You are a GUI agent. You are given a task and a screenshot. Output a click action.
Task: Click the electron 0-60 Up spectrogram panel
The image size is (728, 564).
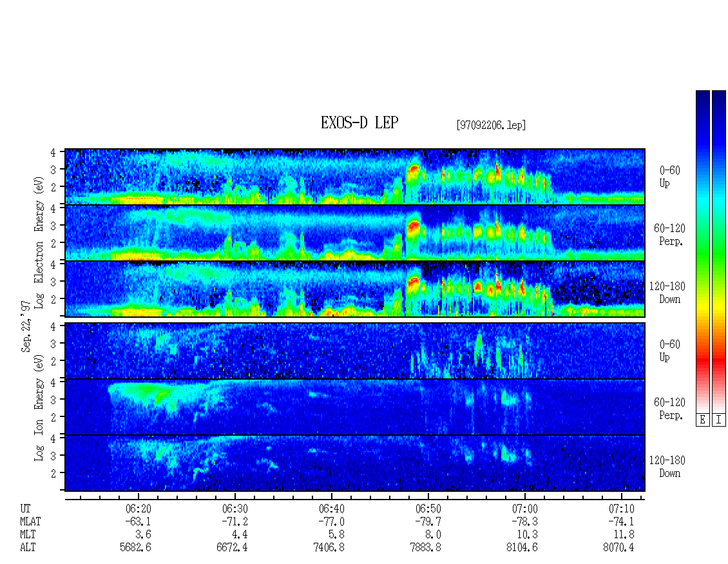355,177
